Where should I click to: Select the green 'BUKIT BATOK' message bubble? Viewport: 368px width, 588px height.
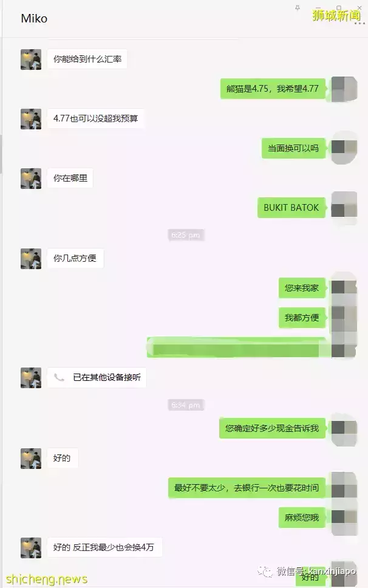click(291, 208)
